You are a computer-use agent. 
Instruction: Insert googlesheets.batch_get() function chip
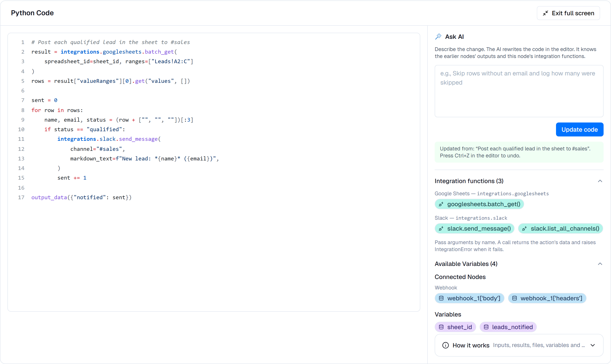pyautogui.click(x=479, y=204)
